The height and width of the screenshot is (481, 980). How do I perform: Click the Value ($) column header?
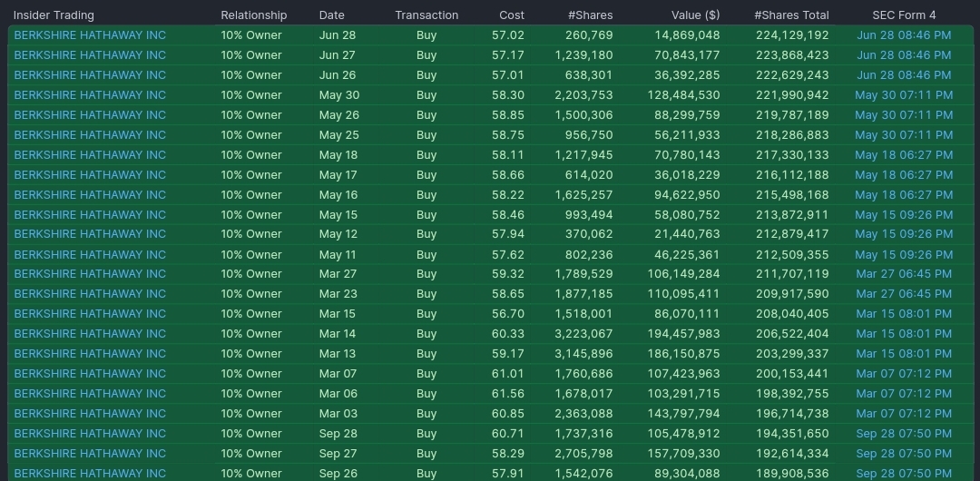click(696, 15)
